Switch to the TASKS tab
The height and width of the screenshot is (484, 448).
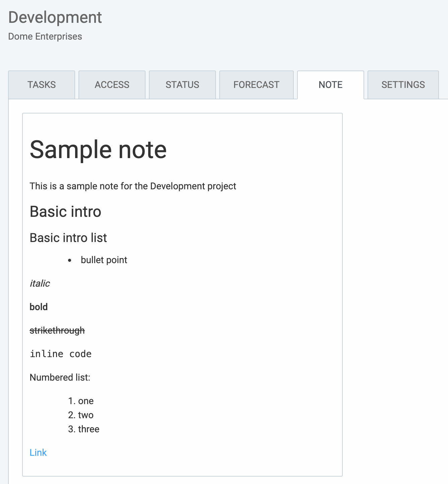pyautogui.click(x=42, y=85)
